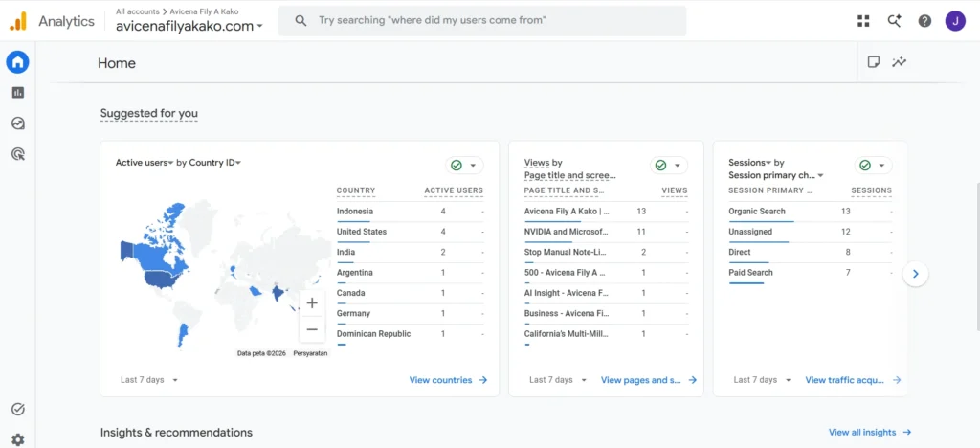Click View pages and screens link
This screenshot has width=980, height=448.
pyautogui.click(x=649, y=380)
